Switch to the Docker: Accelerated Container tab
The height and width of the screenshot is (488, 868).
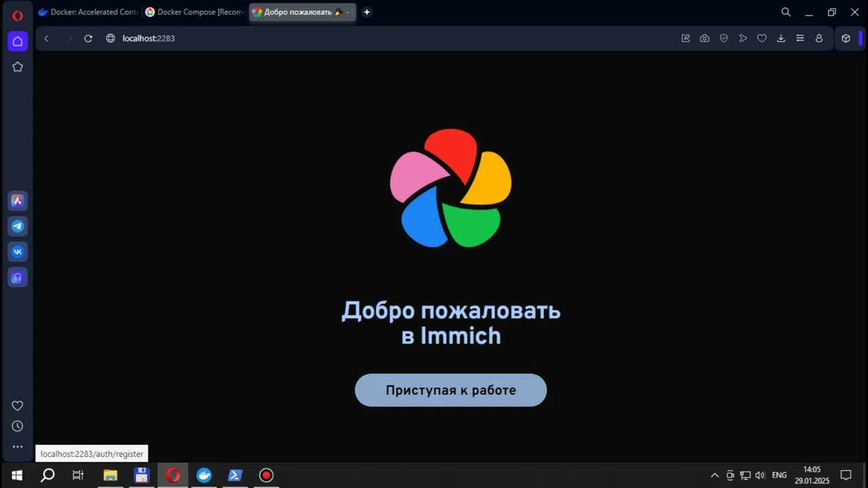pos(88,12)
